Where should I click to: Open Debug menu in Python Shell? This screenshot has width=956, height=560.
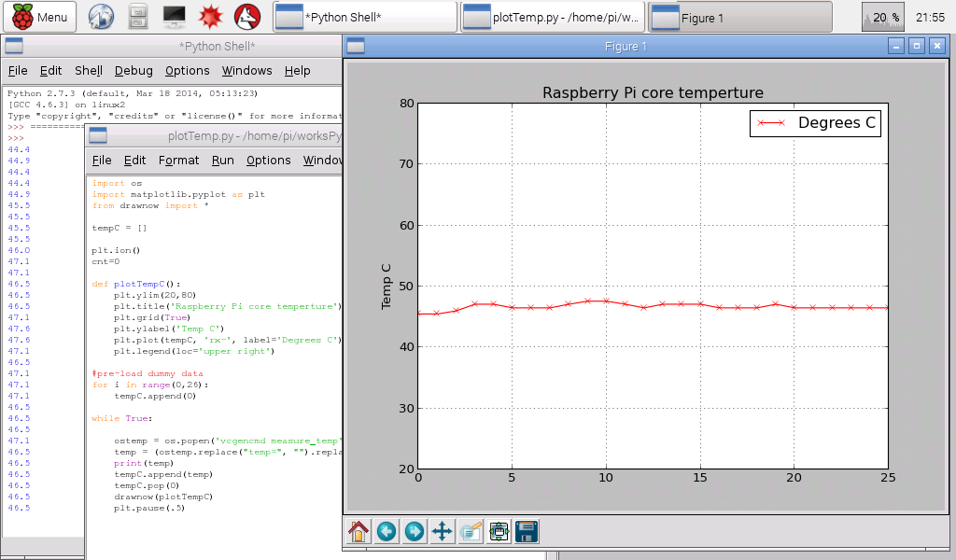(134, 71)
